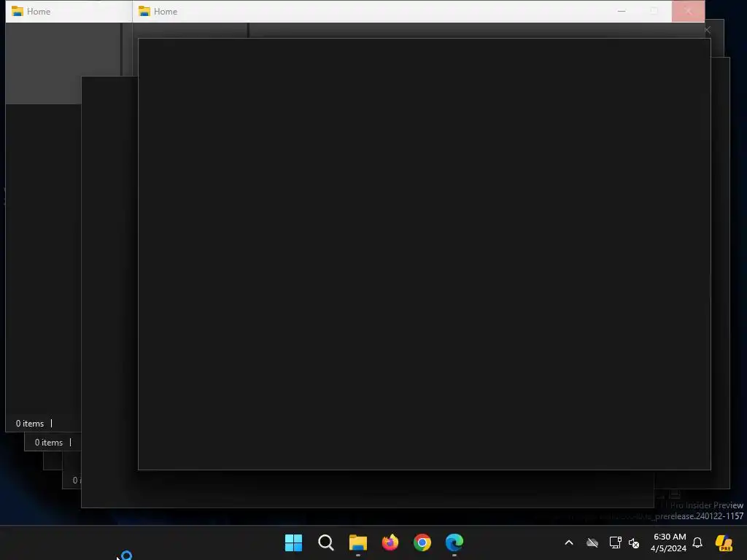Open the OneDrive tray icon
Image resolution: width=747 pixels, height=560 pixels.
pos(592,542)
